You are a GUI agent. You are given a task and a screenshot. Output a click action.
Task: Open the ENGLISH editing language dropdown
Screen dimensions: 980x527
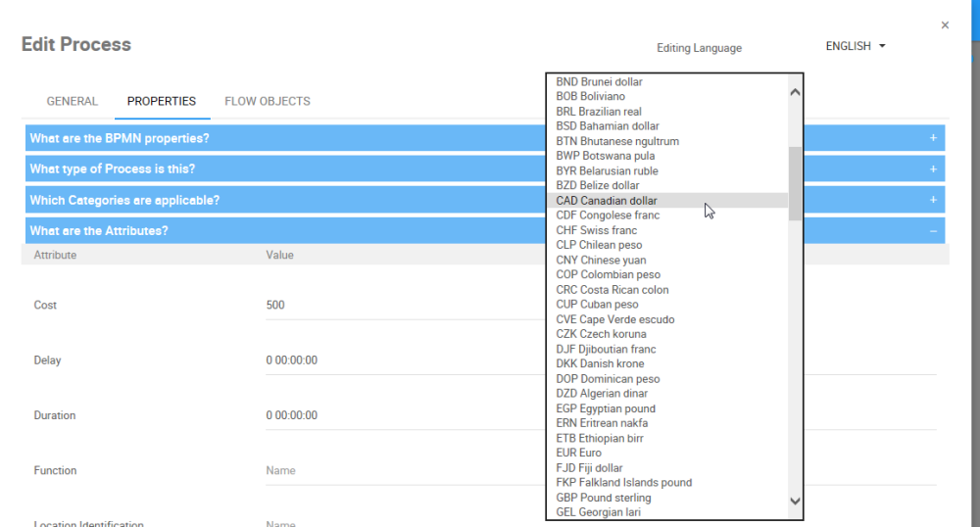pos(856,46)
